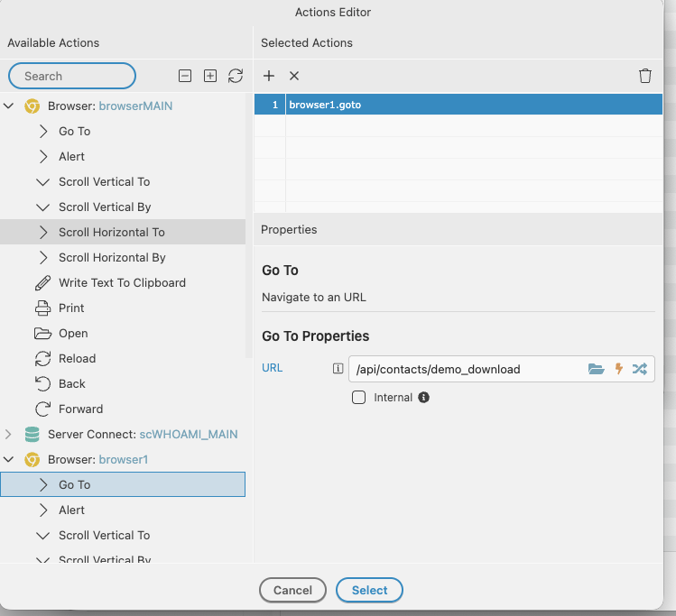Open the URL folder picker icon

596,369
